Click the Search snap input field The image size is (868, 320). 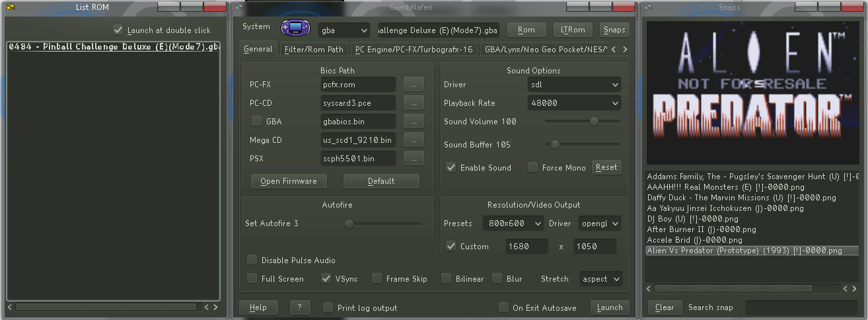pos(802,307)
